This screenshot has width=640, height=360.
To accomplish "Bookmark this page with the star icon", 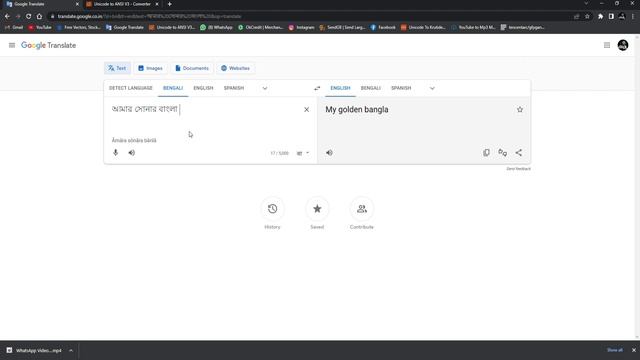I will pos(587,16).
